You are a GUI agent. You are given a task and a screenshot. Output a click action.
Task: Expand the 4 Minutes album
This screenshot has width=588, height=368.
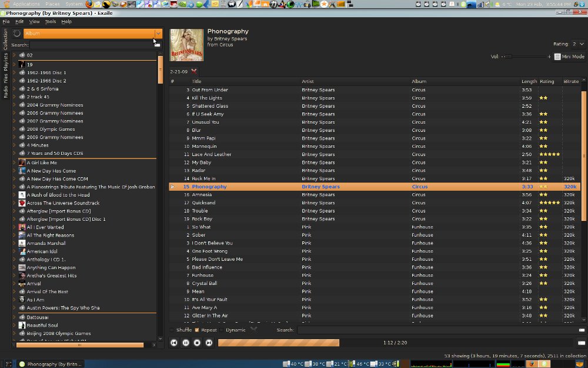(14, 145)
